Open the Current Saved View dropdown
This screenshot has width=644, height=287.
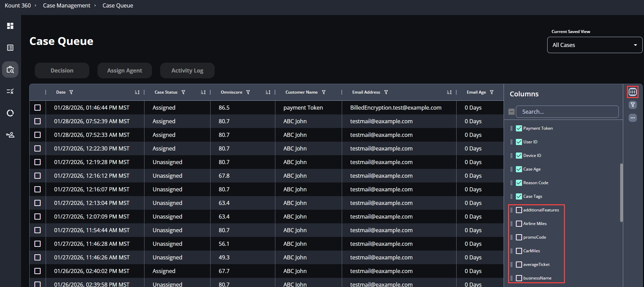(x=595, y=45)
